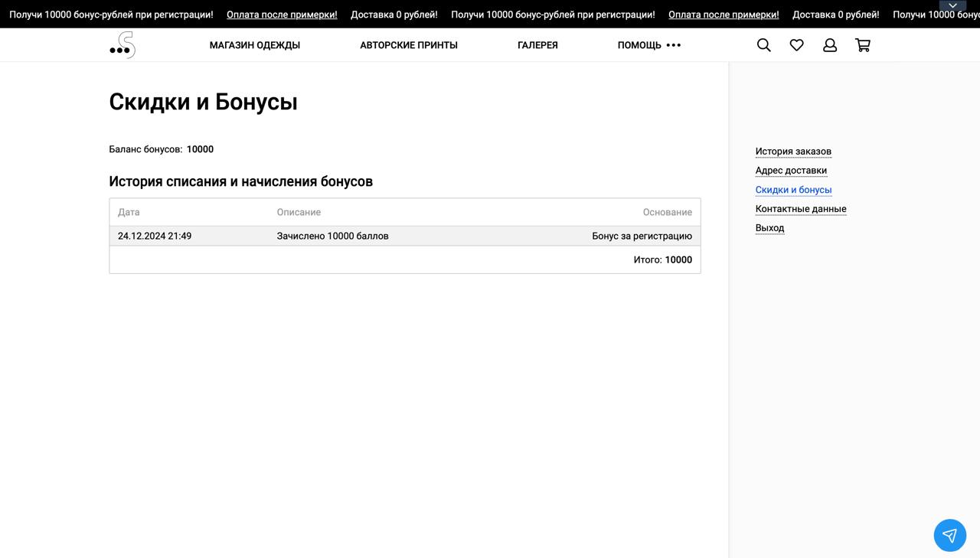
Task: Open the user account icon
Action: click(x=830, y=45)
